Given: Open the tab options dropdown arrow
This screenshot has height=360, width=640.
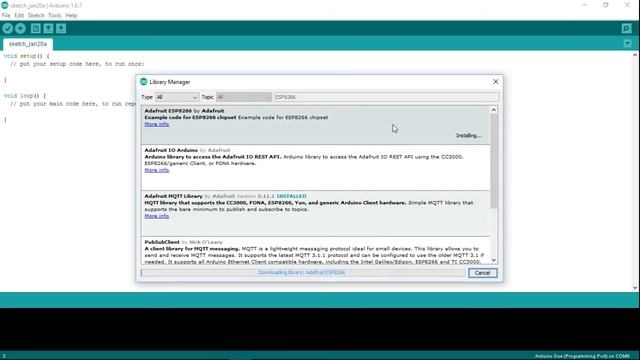Looking at the screenshot, I should point(628,43).
